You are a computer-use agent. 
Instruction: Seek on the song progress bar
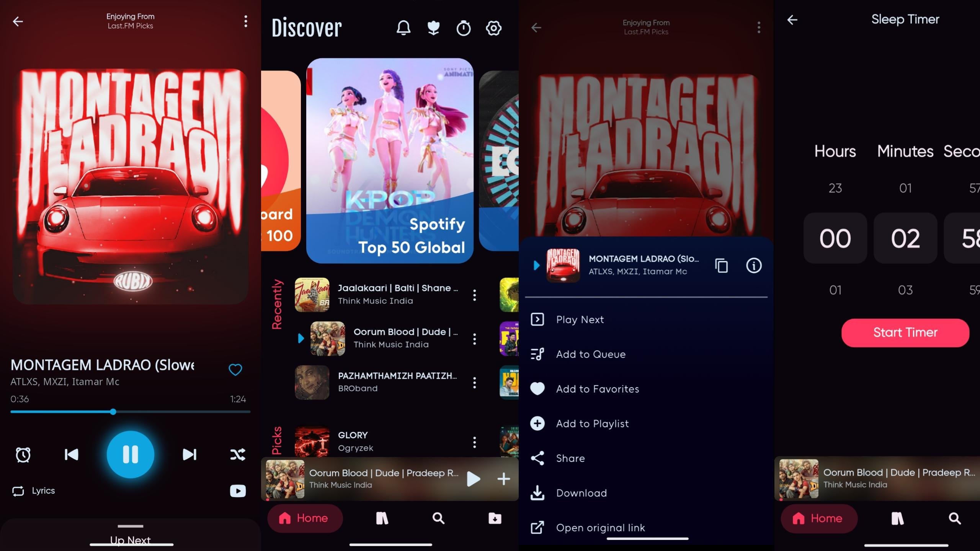[x=172, y=412]
